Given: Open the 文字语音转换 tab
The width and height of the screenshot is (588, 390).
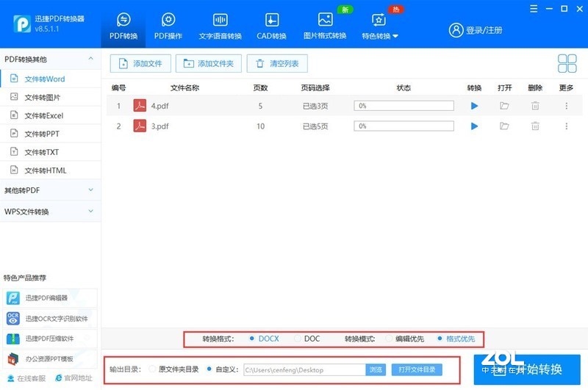Looking at the screenshot, I should (220, 26).
